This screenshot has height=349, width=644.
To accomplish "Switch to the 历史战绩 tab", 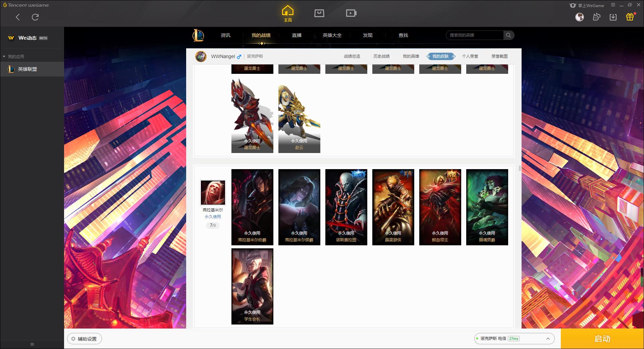I will coord(381,56).
